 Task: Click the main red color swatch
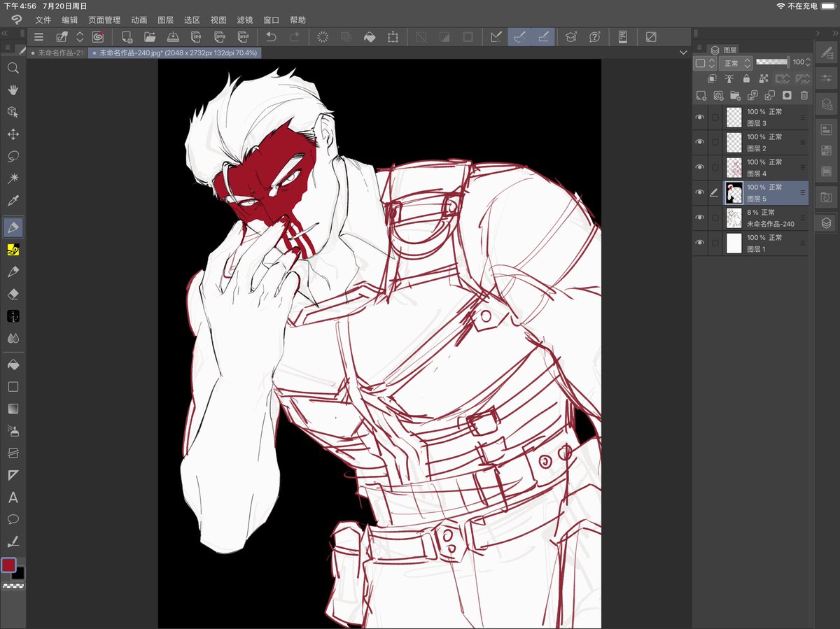[8, 565]
